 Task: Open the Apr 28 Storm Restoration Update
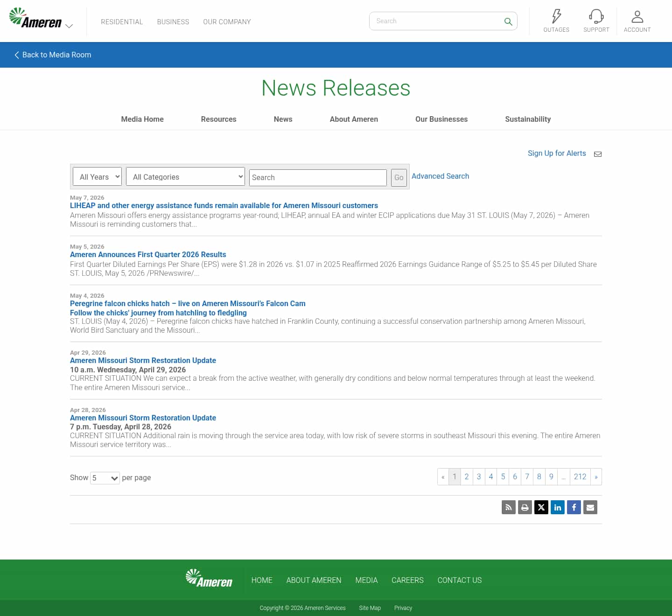(143, 418)
